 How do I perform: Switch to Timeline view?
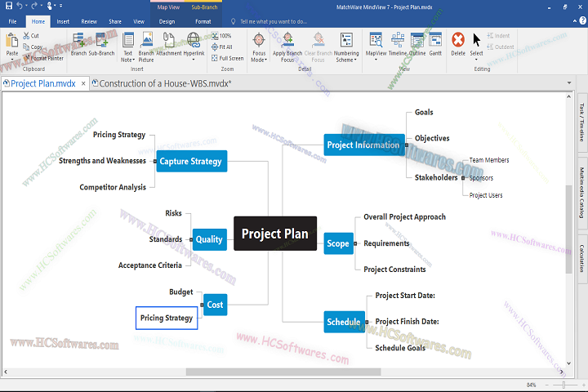(398, 44)
